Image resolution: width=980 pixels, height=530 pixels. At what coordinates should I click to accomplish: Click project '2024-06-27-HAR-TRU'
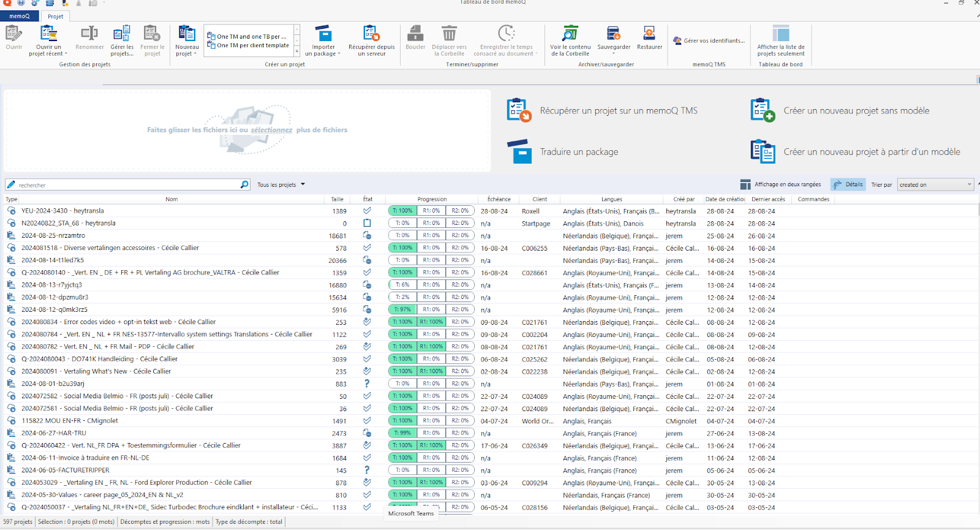pyautogui.click(x=54, y=433)
